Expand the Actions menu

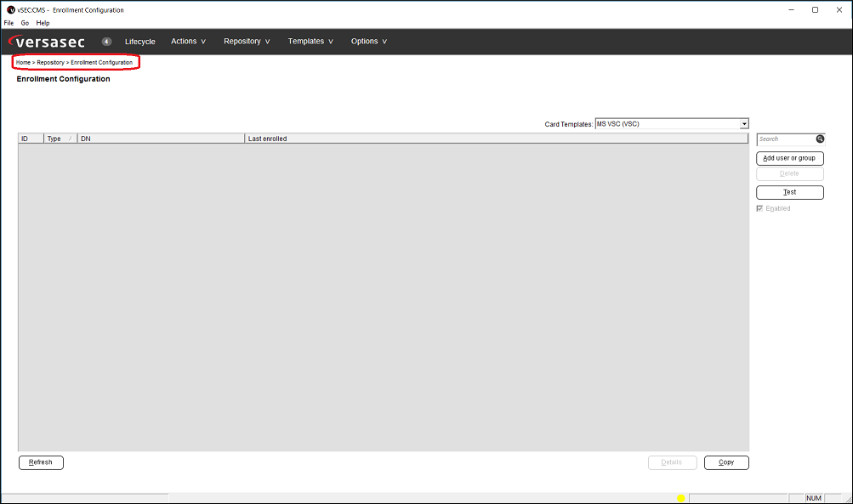pos(188,42)
